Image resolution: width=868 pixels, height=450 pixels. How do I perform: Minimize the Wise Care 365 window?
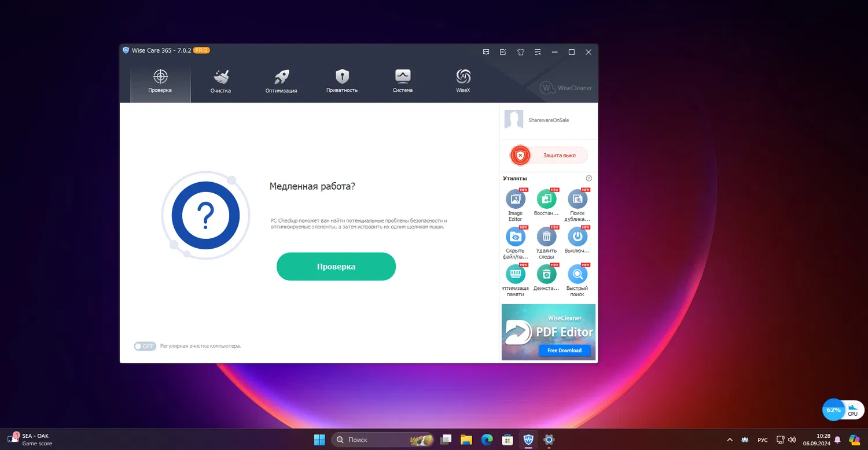pyautogui.click(x=554, y=52)
